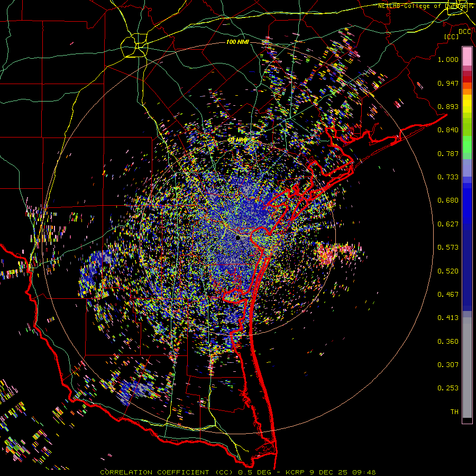Screen dimensions: 476x476
Task: Pick the black TH swatch at bar bottom
Action: pos(467,420)
